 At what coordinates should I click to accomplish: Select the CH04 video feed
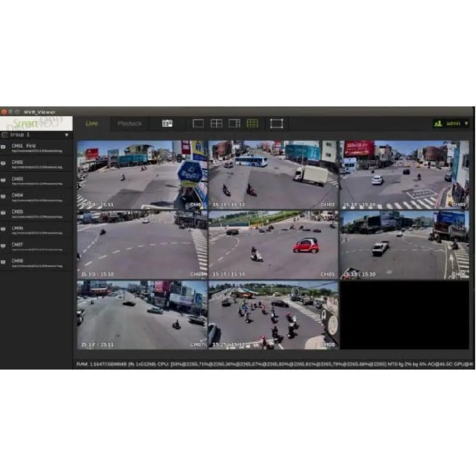coord(142,245)
